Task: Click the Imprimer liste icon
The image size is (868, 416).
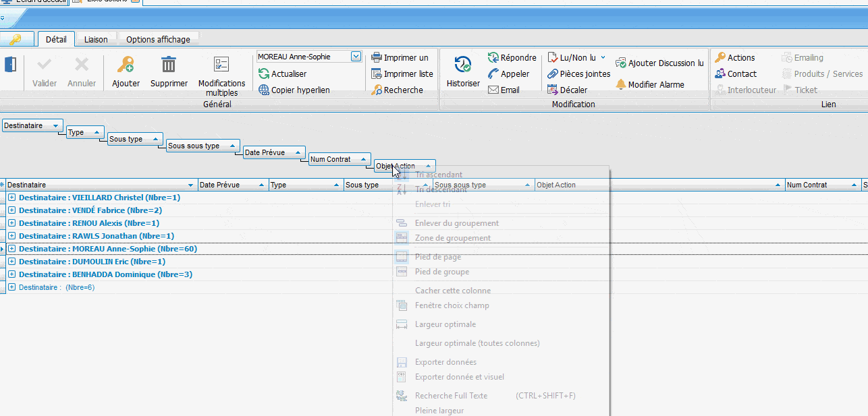Action: click(377, 74)
